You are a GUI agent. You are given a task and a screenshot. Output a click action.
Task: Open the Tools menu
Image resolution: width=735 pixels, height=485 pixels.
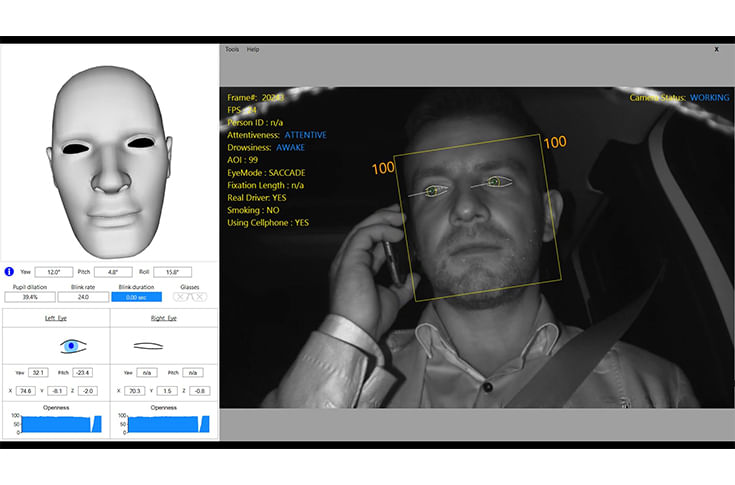(x=232, y=49)
